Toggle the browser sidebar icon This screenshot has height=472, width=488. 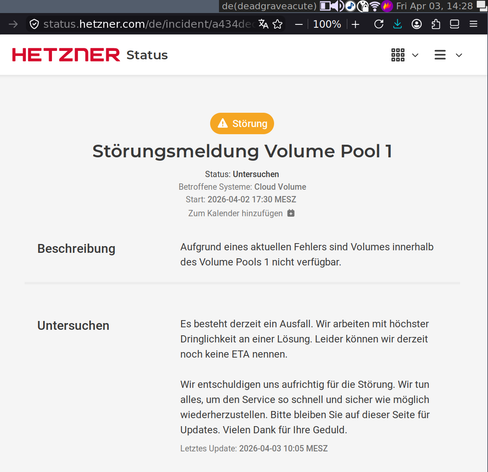455,24
